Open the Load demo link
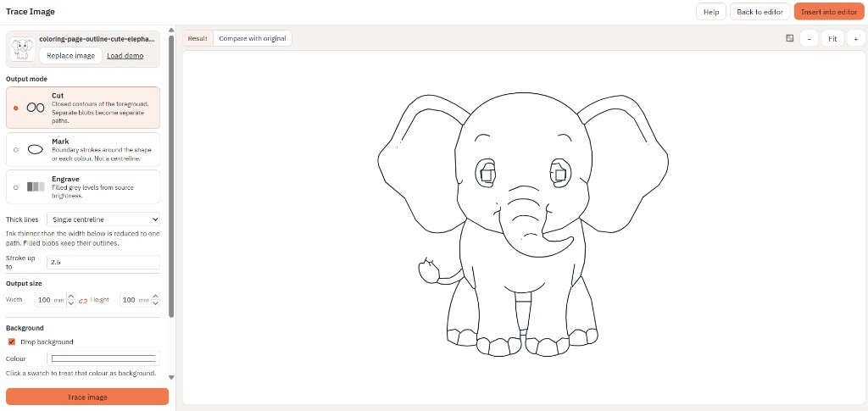868x411 pixels. [x=125, y=55]
